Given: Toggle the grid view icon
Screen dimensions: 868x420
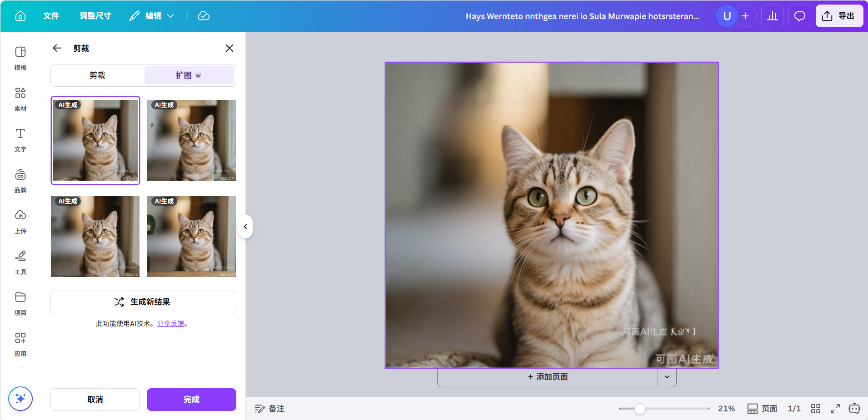Looking at the screenshot, I should click(x=815, y=409).
